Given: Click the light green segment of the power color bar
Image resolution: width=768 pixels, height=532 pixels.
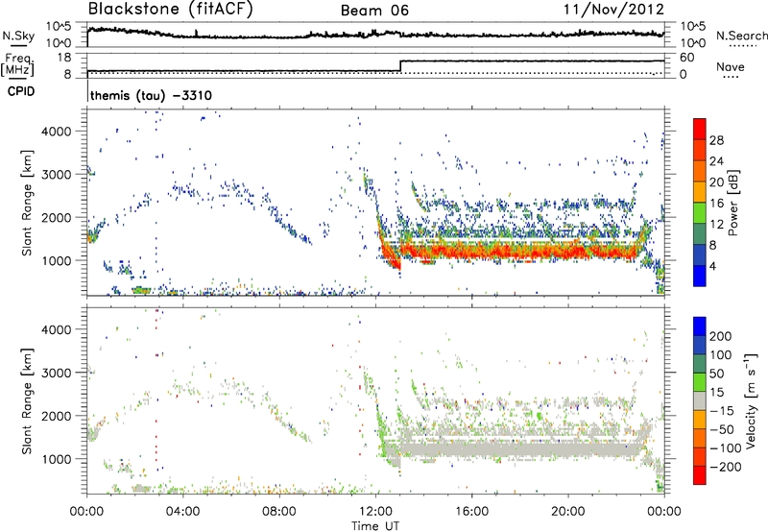Looking at the screenshot, I should 700,212.
